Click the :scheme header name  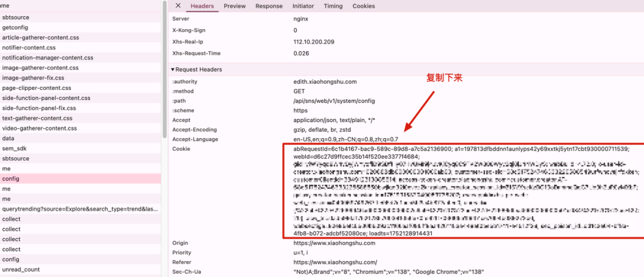[x=183, y=110]
